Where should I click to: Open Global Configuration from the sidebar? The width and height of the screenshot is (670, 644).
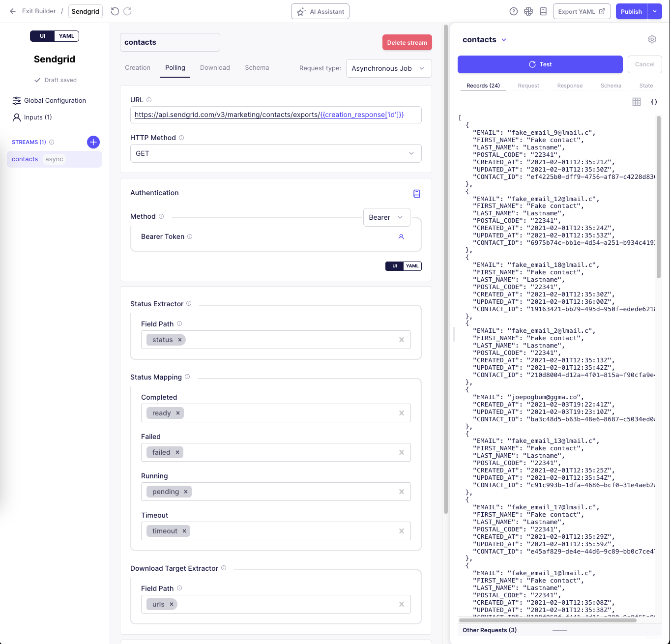pos(54,100)
